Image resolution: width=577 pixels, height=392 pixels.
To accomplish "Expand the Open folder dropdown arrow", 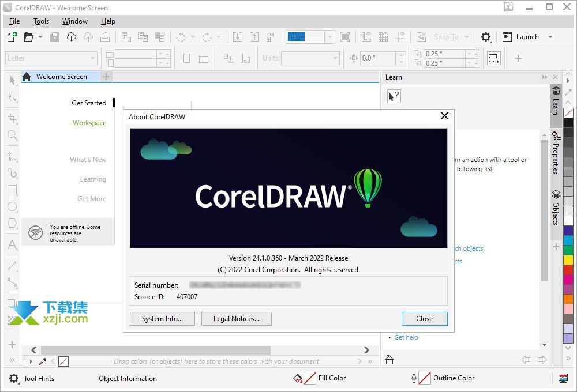I will coord(40,37).
